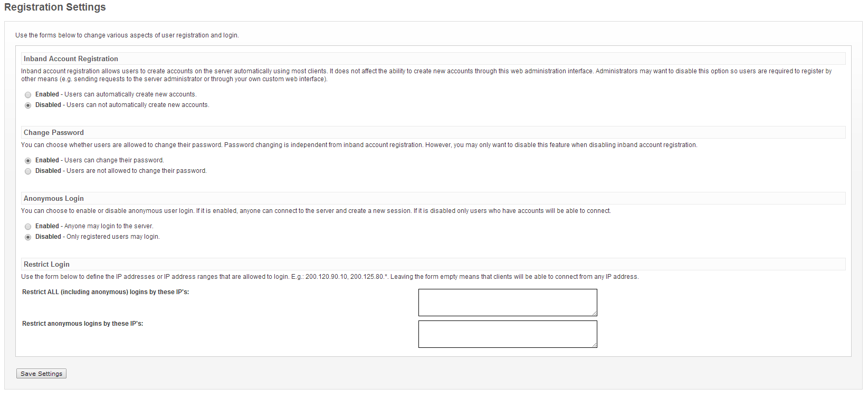Grab resize handle of Restrict ALL logins textarea
Viewport: 868px width, 399px height.
(x=594, y=313)
